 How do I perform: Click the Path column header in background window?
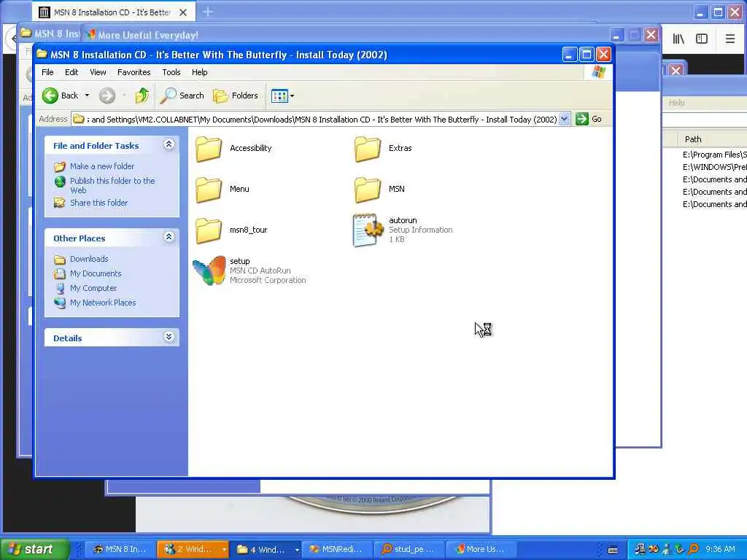click(x=712, y=139)
